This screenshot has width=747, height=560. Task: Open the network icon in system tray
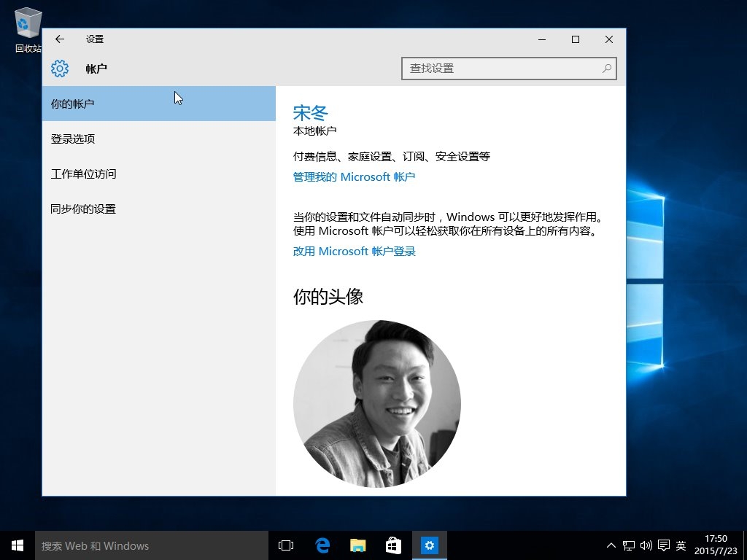(x=628, y=545)
